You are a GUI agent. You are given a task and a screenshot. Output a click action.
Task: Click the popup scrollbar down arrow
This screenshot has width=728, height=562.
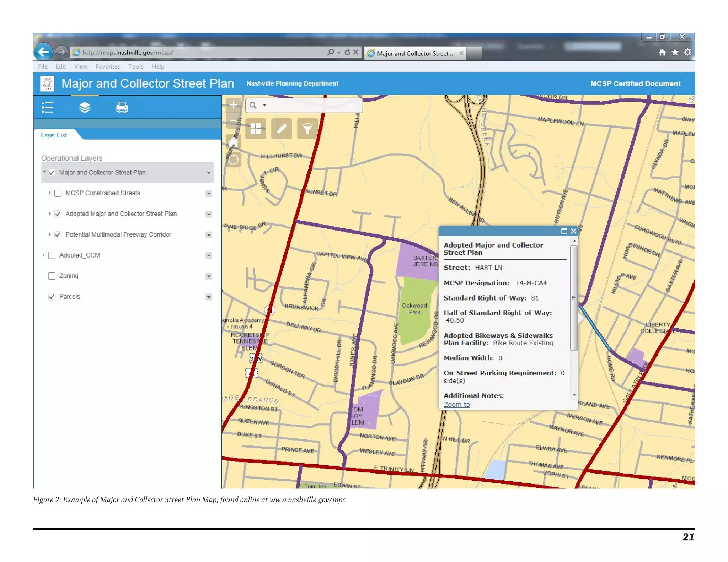(574, 395)
